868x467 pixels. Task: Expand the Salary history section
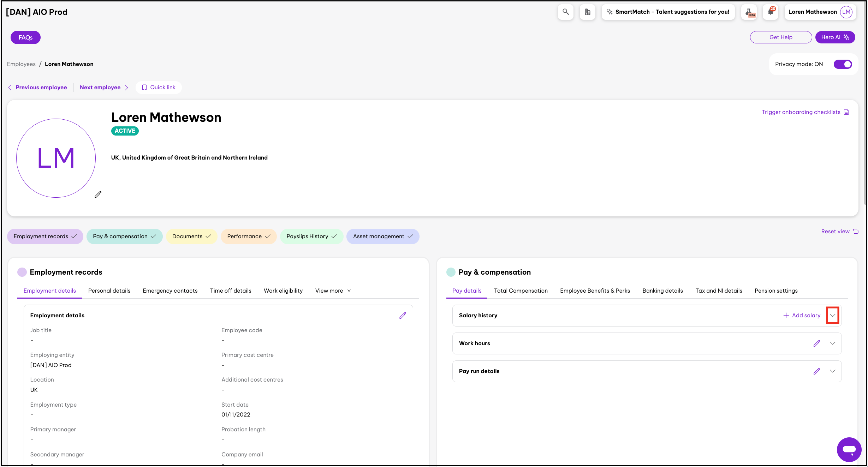coord(832,316)
